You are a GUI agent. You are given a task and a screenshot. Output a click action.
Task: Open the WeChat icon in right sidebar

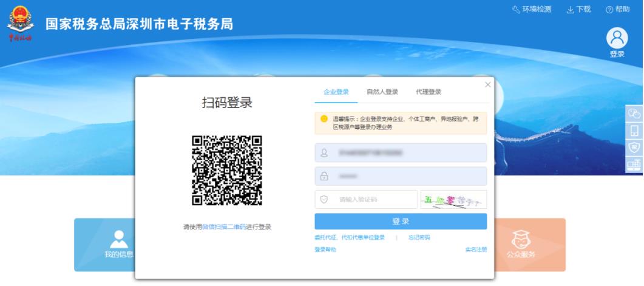pyautogui.click(x=635, y=113)
